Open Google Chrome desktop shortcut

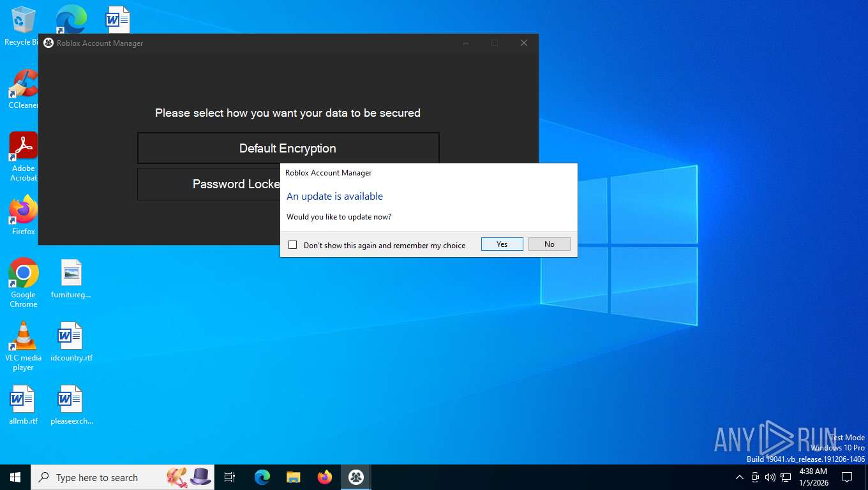coord(24,283)
